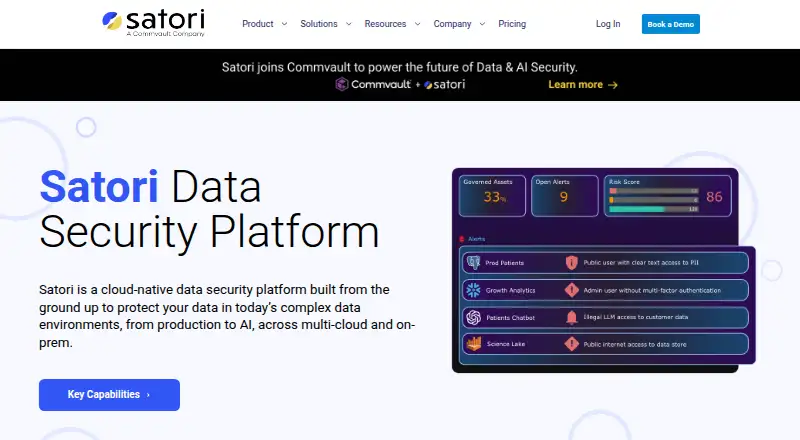Click the Log In link

[x=608, y=24]
